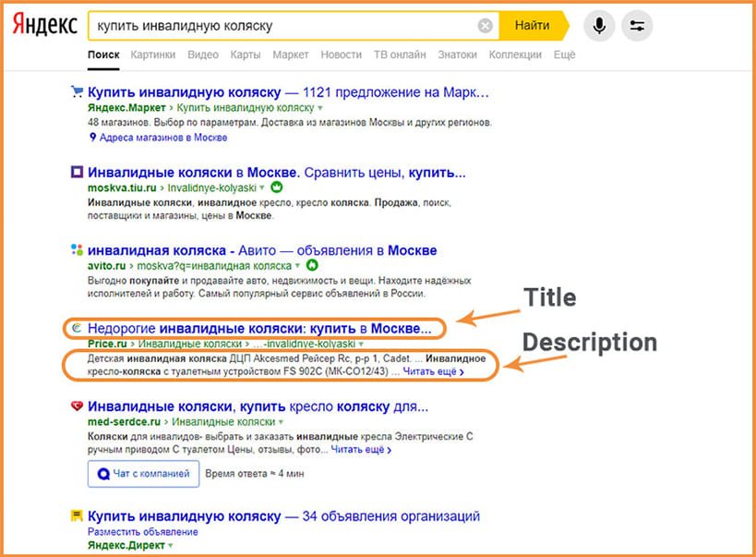The width and height of the screenshot is (756, 557).
Task: Switch to the Видео tab
Action: (x=203, y=54)
